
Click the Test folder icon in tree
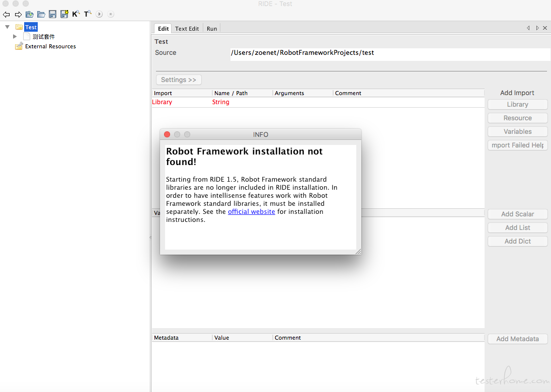click(19, 27)
